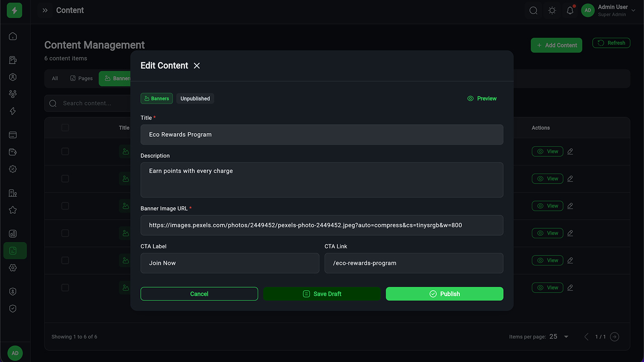644x362 pixels.
Task: Toggle the light/dark theme sun icon
Action: (x=552, y=11)
